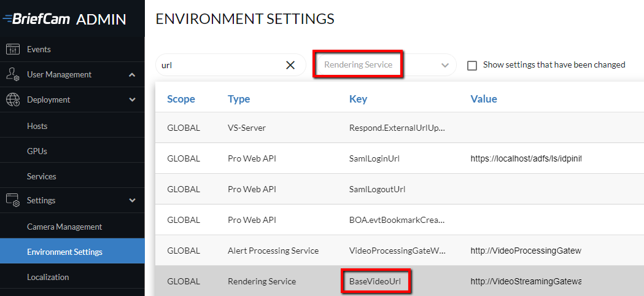The width and height of the screenshot is (644, 296).
Task: Select the BaseVideoUrl Rendering Service row
Action: pos(400,281)
